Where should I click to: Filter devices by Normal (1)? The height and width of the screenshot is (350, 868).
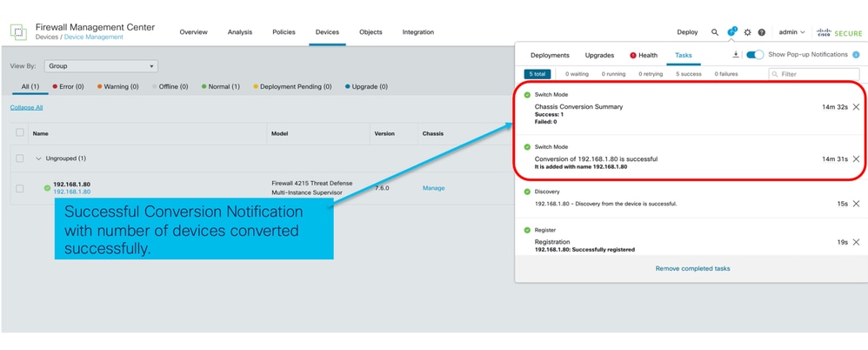[x=221, y=86]
